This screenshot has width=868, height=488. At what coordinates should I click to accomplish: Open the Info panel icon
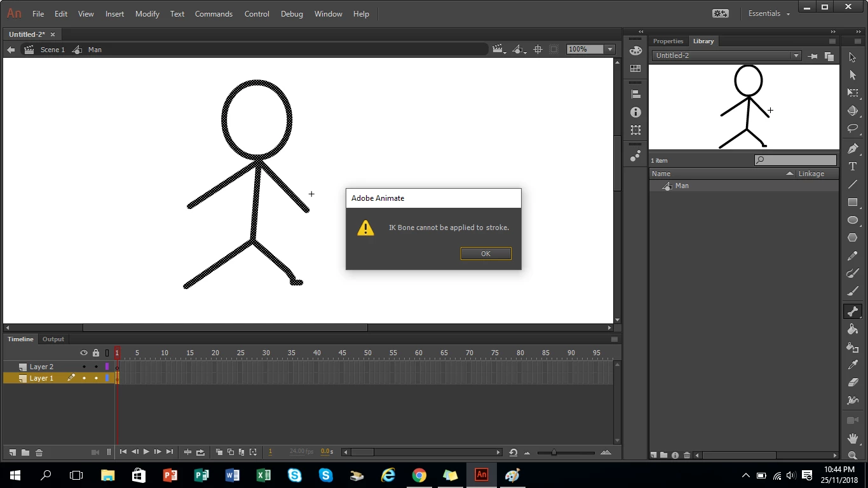pos(635,112)
